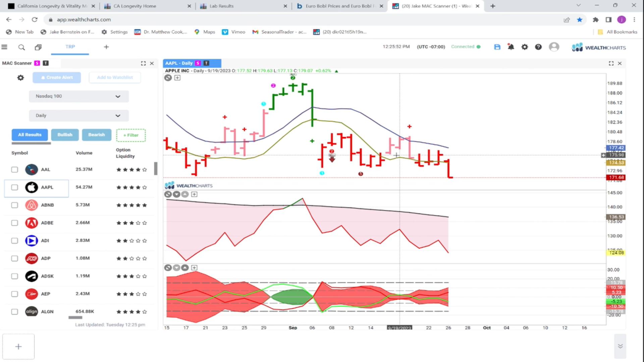Click the price axis plus marker
The height and width of the screenshot is (362, 644).
pos(603,155)
